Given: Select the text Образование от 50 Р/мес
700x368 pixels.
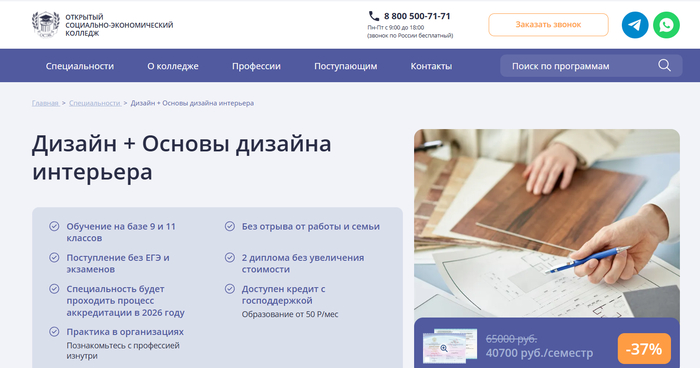Looking at the screenshot, I should click(290, 314).
